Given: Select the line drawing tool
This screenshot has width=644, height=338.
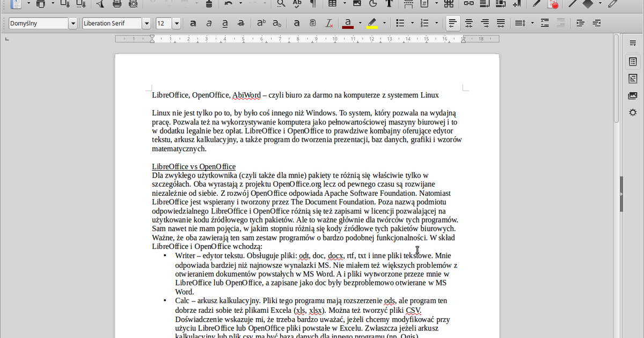Looking at the screenshot, I should point(572,4).
